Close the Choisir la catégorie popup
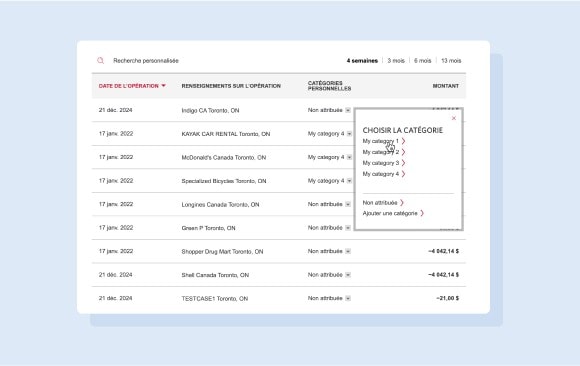The height and width of the screenshot is (366, 580). click(454, 118)
